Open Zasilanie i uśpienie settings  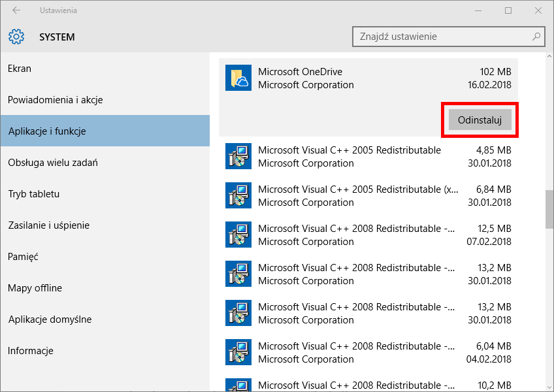click(105, 225)
